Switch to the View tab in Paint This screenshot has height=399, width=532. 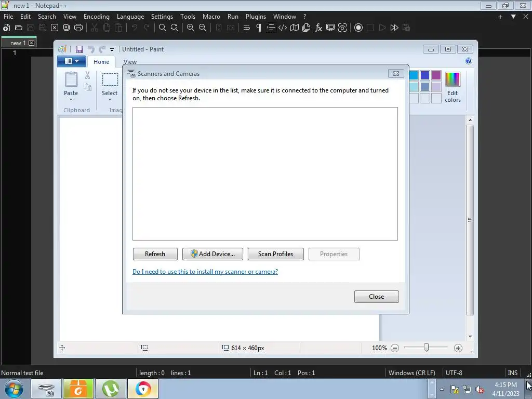pyautogui.click(x=130, y=62)
